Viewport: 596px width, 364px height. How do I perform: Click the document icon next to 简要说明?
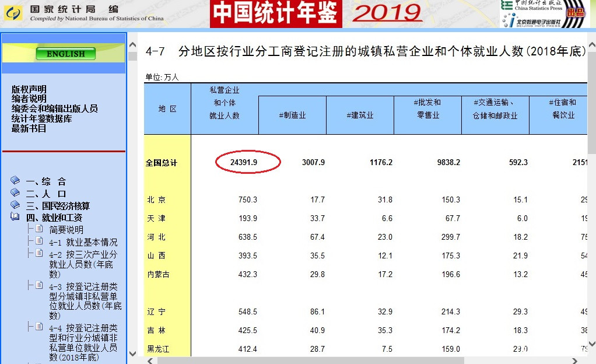(39, 229)
